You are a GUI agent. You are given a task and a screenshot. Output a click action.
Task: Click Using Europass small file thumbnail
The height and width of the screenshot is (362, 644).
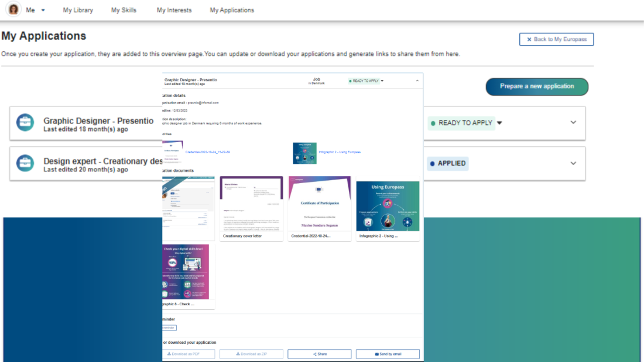coord(305,153)
